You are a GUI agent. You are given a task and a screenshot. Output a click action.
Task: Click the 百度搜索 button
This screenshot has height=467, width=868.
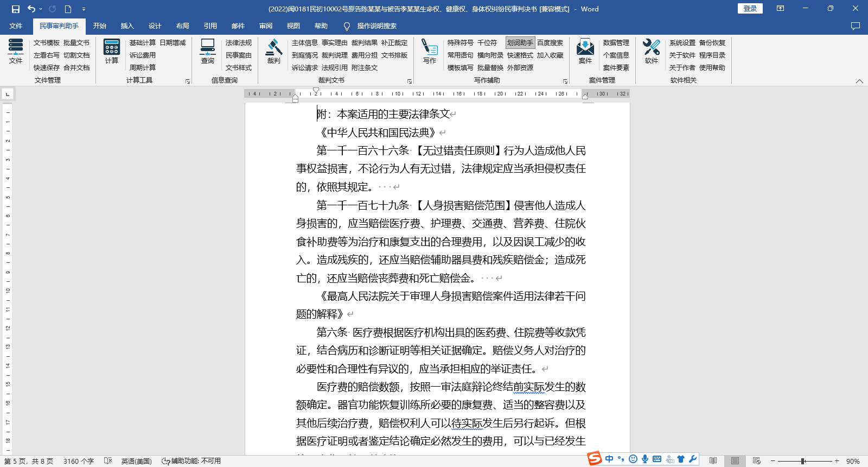pos(550,42)
